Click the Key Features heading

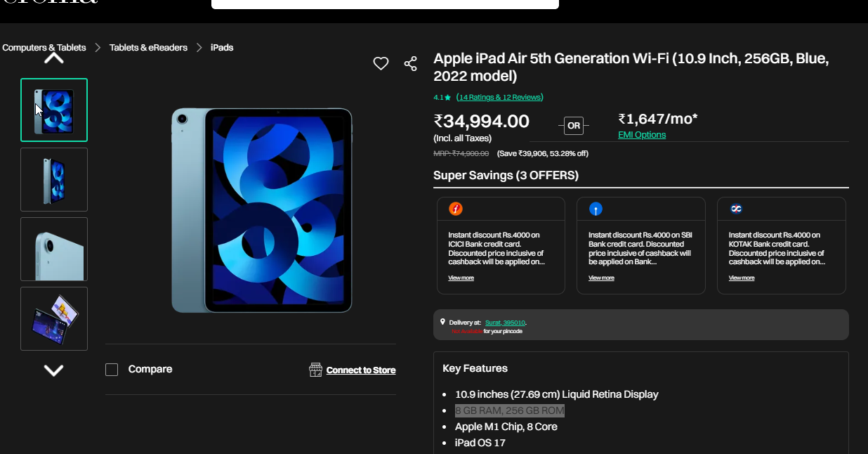click(x=475, y=368)
